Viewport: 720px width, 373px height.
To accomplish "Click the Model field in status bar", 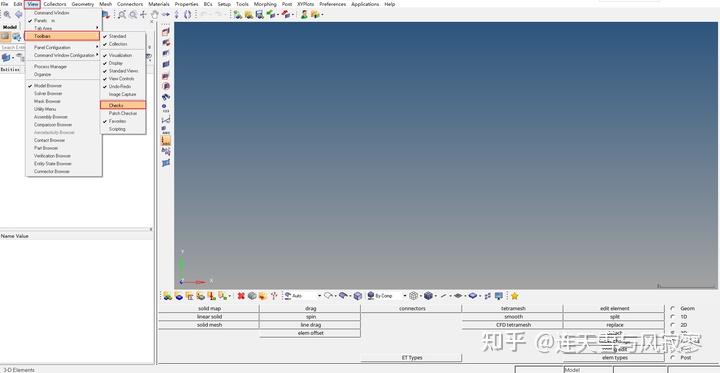I will click(x=588, y=370).
